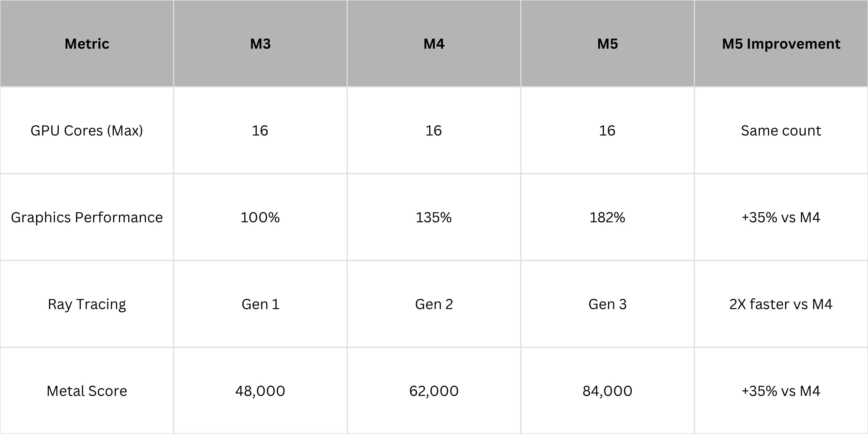Image resolution: width=868 pixels, height=434 pixels.
Task: Select the M4 column header
Action: [x=434, y=44]
